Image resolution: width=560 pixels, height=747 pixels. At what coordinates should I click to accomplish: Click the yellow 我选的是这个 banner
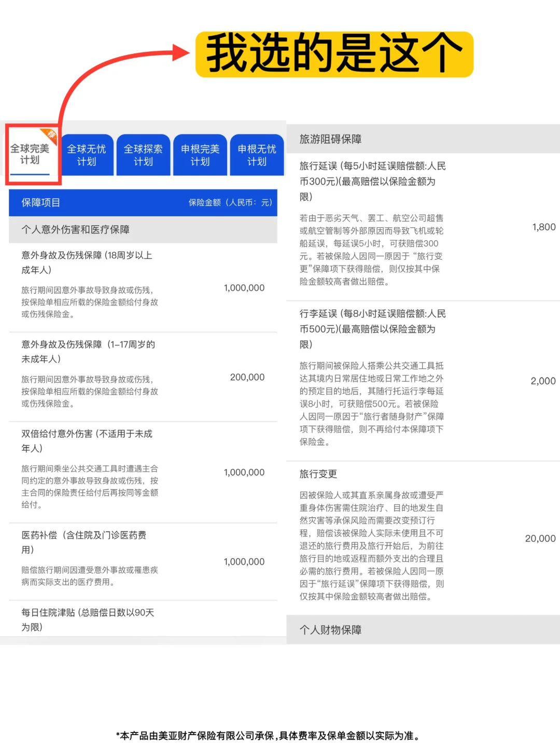(336, 53)
